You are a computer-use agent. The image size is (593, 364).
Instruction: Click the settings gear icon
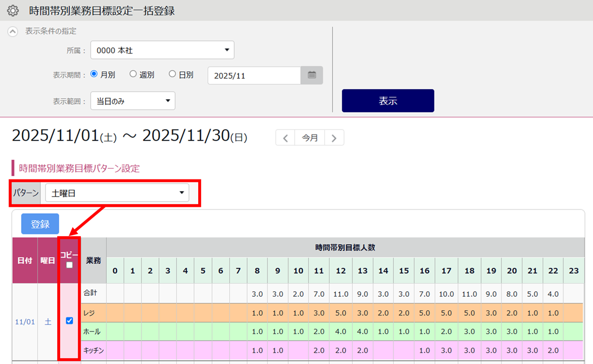pyautogui.click(x=13, y=11)
